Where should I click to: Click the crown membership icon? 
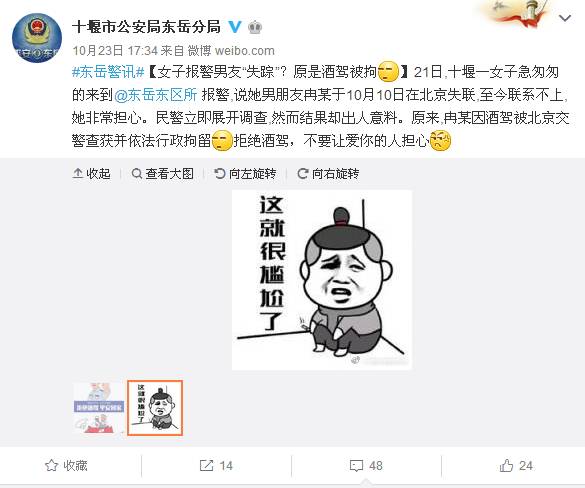pos(255,27)
